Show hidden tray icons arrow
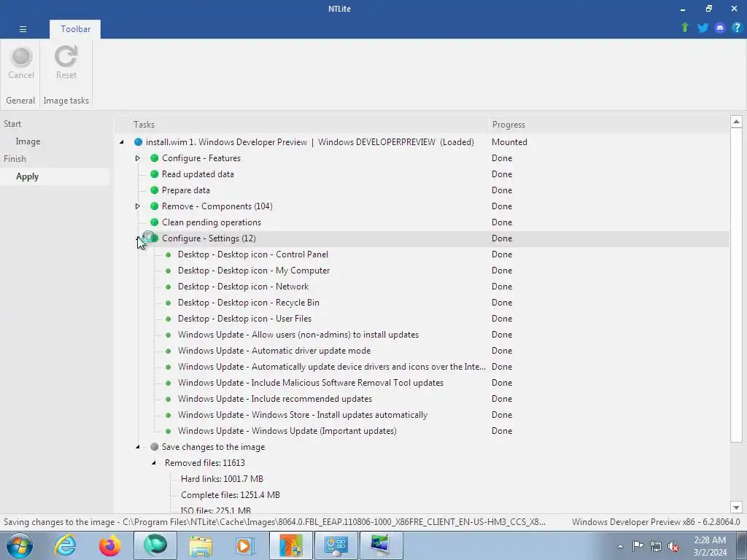Image resolution: width=747 pixels, height=560 pixels. click(x=620, y=546)
